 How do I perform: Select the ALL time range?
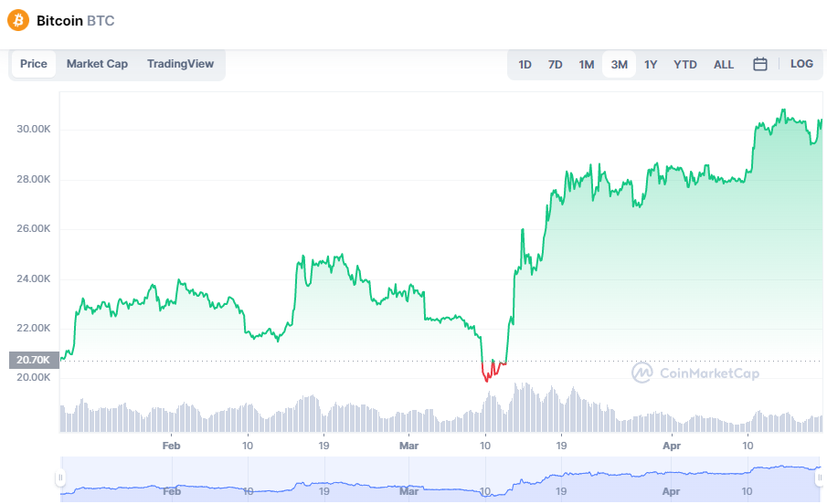coord(724,64)
